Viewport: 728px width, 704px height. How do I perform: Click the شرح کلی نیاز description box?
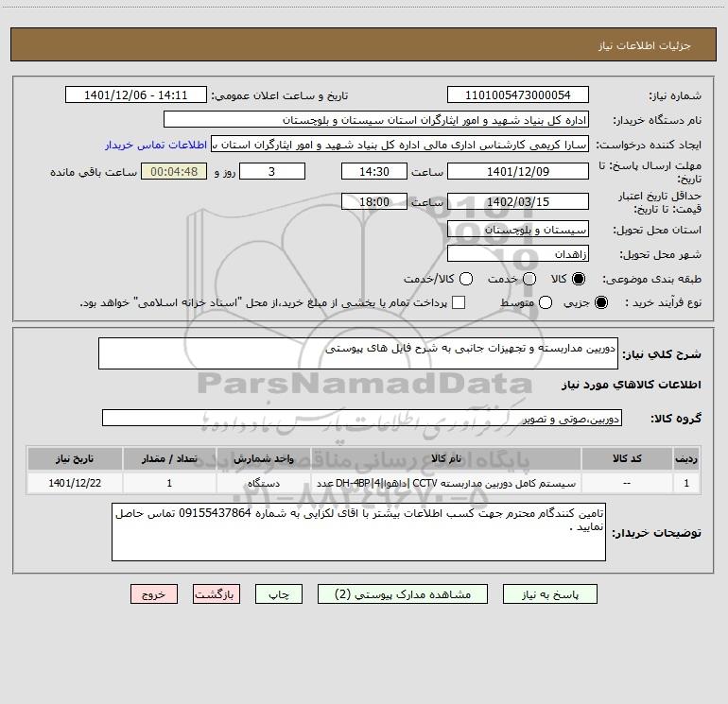pos(358,353)
